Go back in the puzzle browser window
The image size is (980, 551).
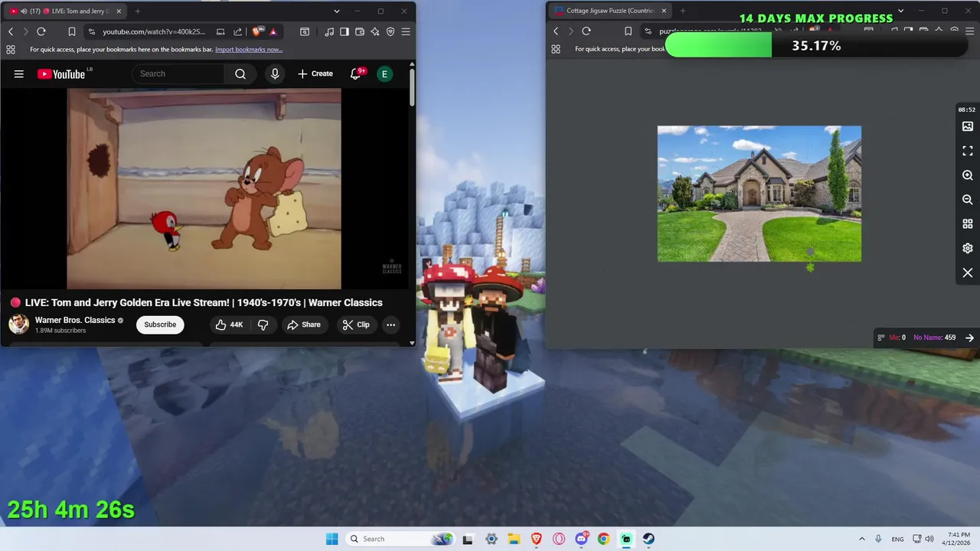(x=556, y=31)
